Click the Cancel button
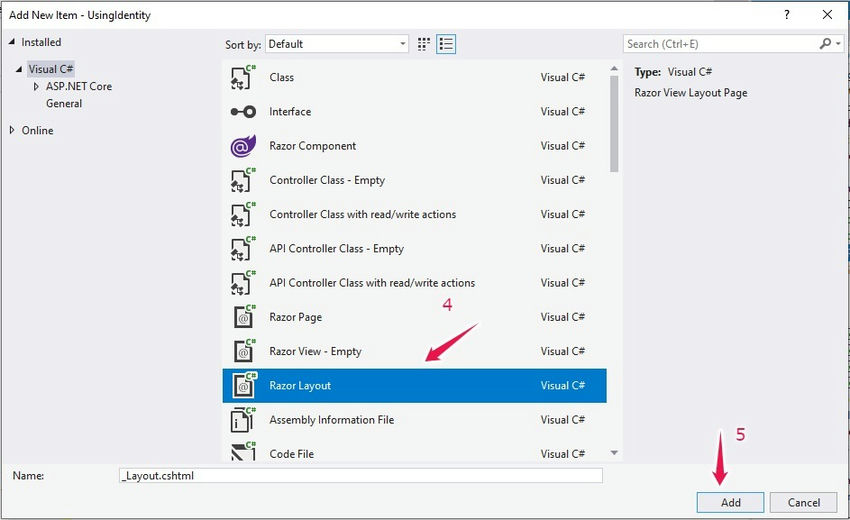 (x=803, y=502)
